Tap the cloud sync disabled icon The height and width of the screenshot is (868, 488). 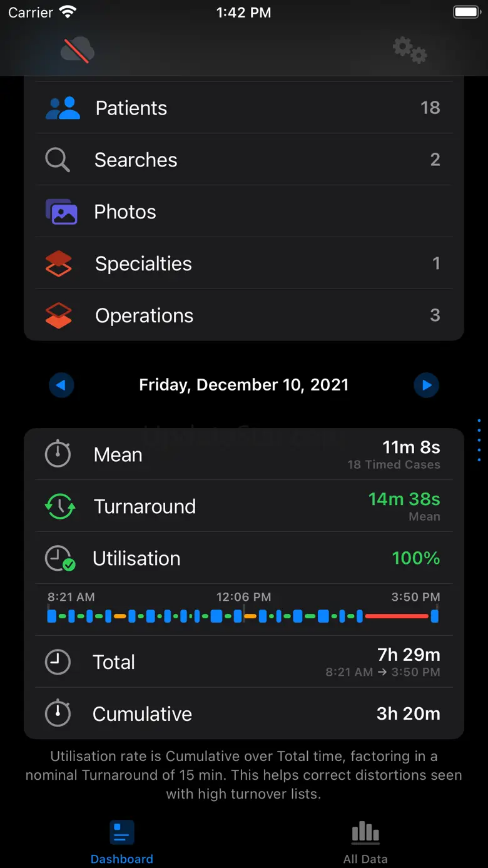tap(78, 49)
